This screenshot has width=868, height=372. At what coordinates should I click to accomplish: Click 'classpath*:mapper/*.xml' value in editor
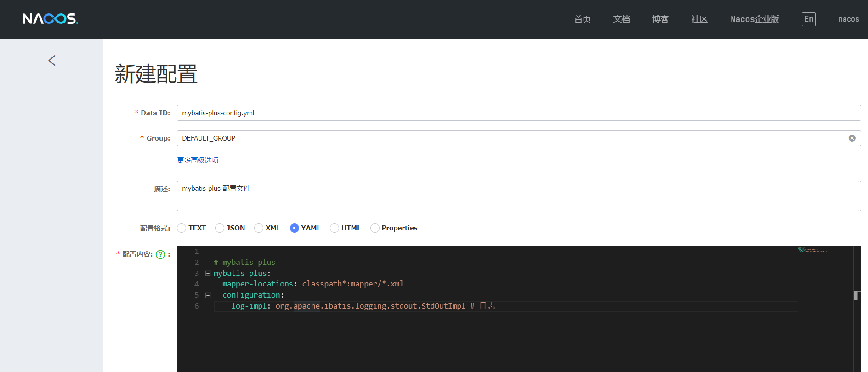[x=353, y=284]
